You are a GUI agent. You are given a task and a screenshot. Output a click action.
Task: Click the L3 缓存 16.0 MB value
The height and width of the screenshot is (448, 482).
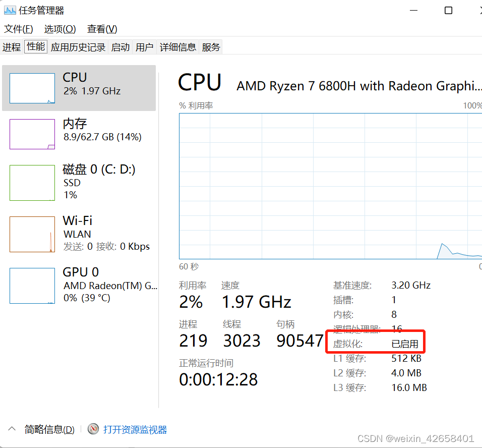pos(409,387)
